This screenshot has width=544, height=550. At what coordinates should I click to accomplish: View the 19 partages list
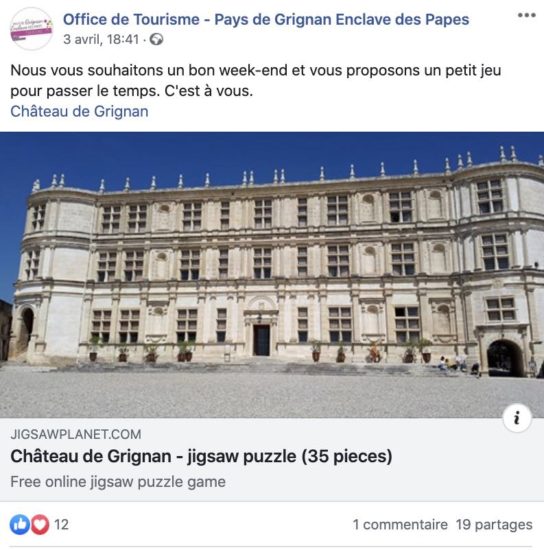click(x=494, y=525)
